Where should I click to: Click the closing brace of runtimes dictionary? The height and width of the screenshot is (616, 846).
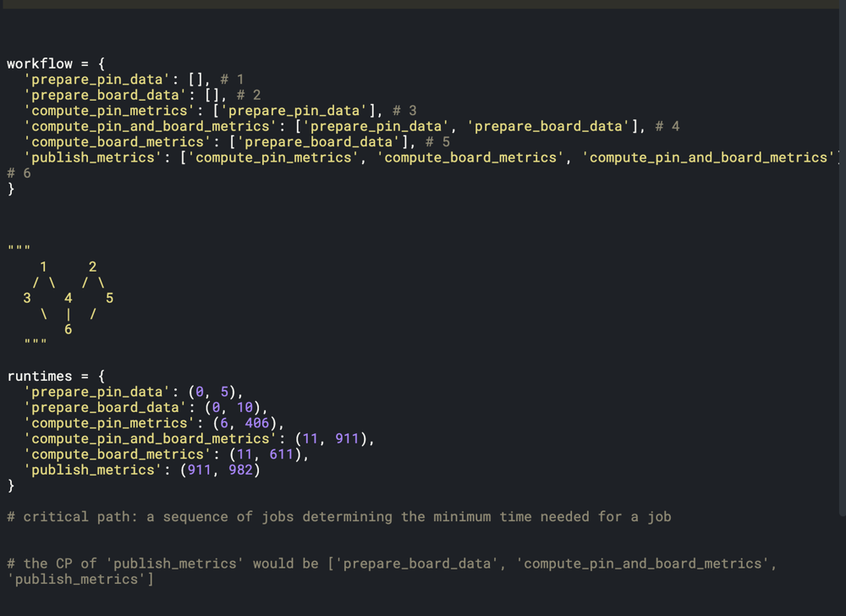[11, 486]
